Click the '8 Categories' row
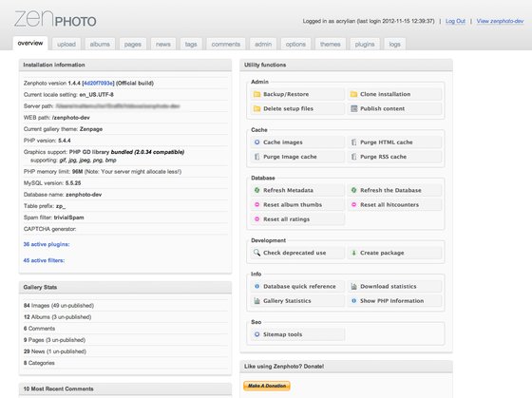This screenshot has width=532, height=398. click(x=125, y=363)
